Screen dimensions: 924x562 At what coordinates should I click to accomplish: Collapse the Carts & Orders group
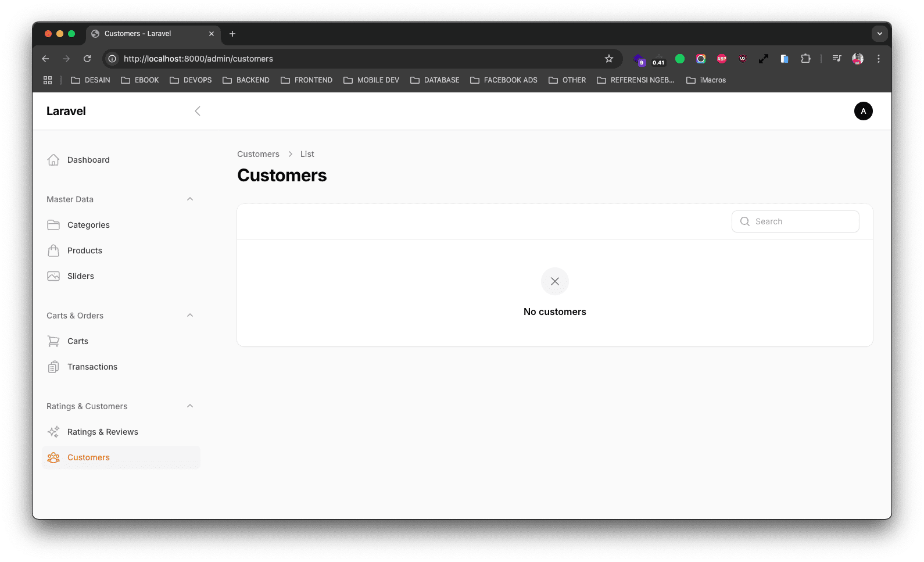click(190, 316)
